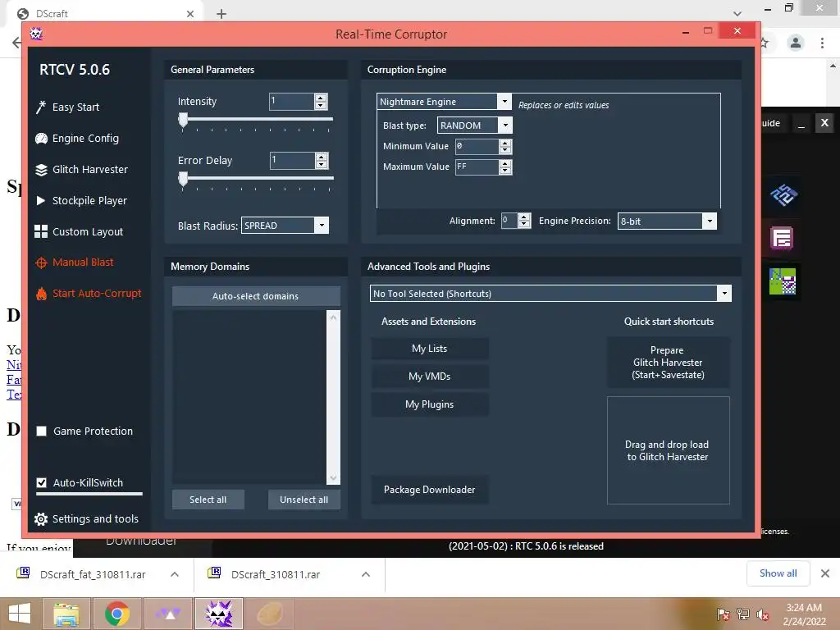This screenshot has width=840, height=630.
Task: Open options for DScraft_fat_310811.rar download
Action: pos(175,574)
